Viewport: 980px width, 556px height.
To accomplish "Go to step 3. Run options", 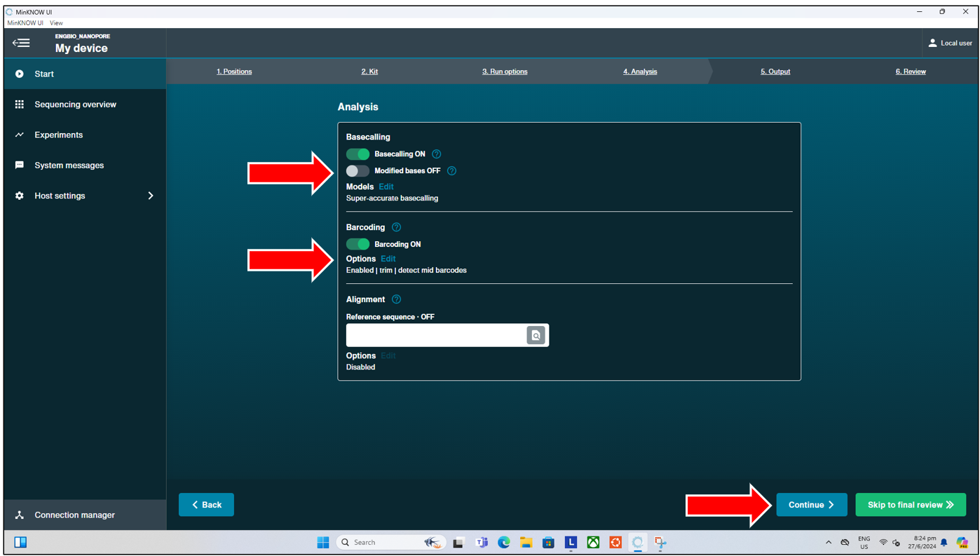I will 505,72.
